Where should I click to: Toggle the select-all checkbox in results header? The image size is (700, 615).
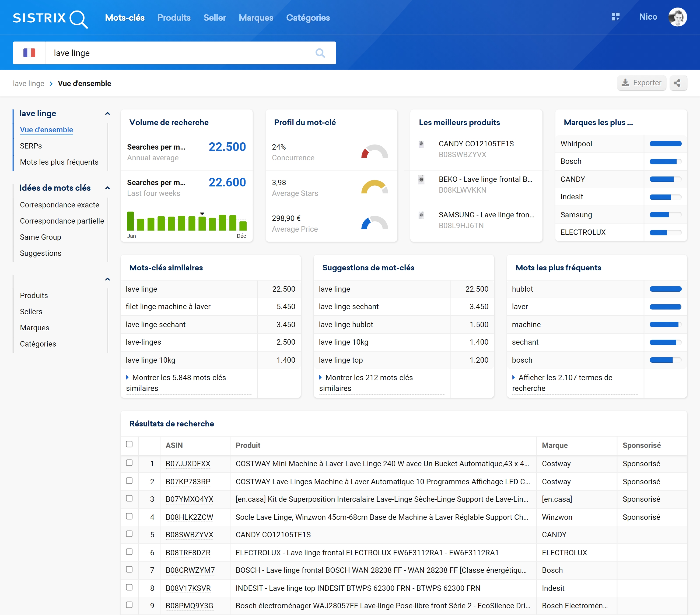(x=129, y=444)
